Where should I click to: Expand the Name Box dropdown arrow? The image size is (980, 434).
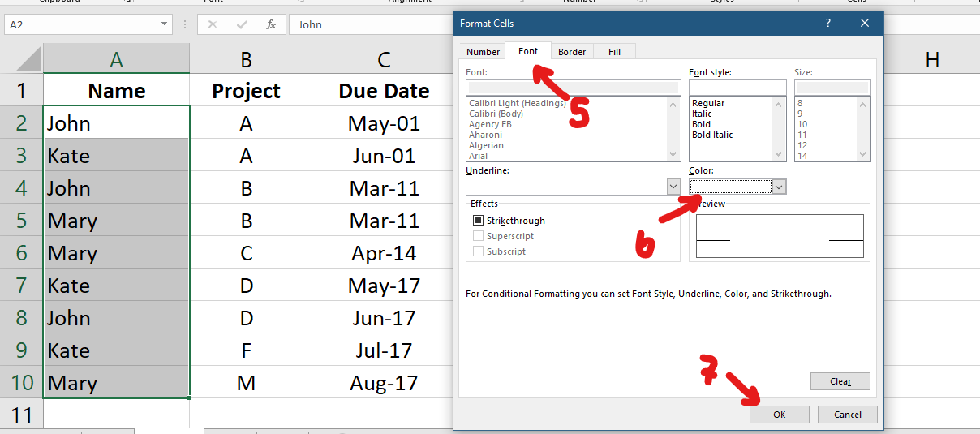click(x=165, y=24)
